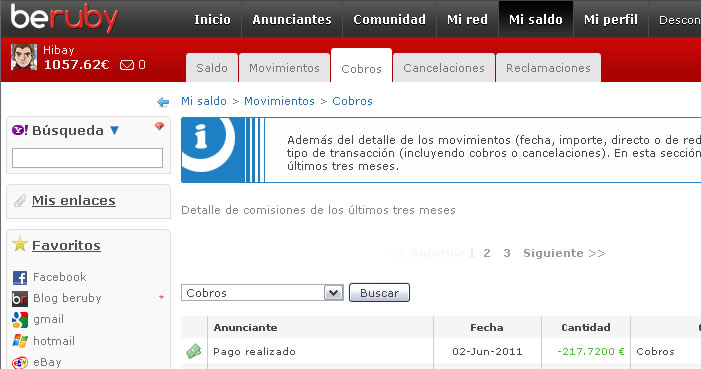Click the beruby logo
Image resolution: width=701 pixels, height=369 pixels.
(x=64, y=18)
